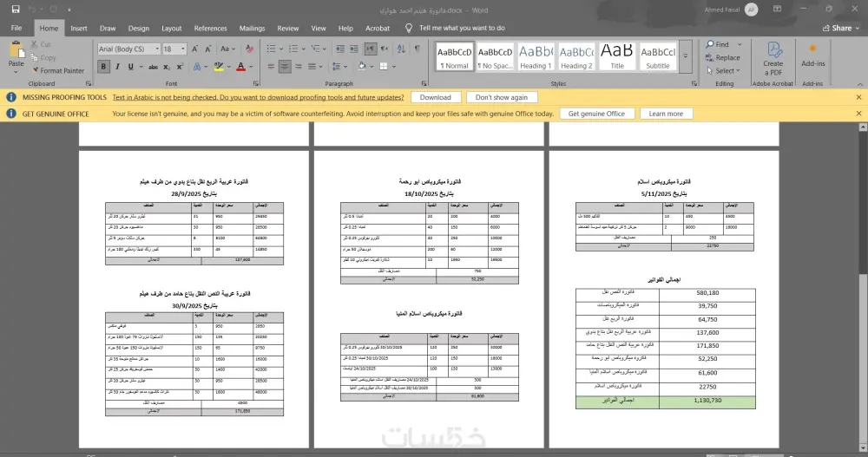Open the Text Effects icon
Viewport: 868px width, 457px height.
(x=197, y=67)
